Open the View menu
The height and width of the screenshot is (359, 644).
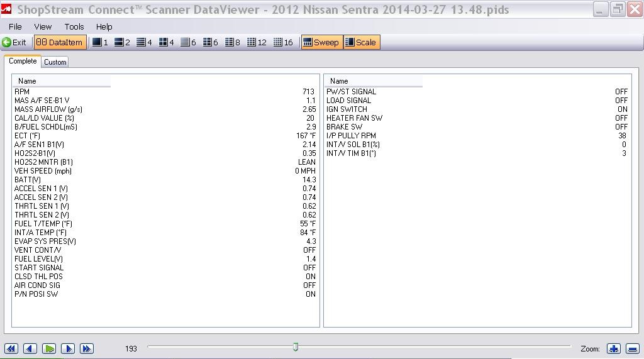click(x=43, y=26)
